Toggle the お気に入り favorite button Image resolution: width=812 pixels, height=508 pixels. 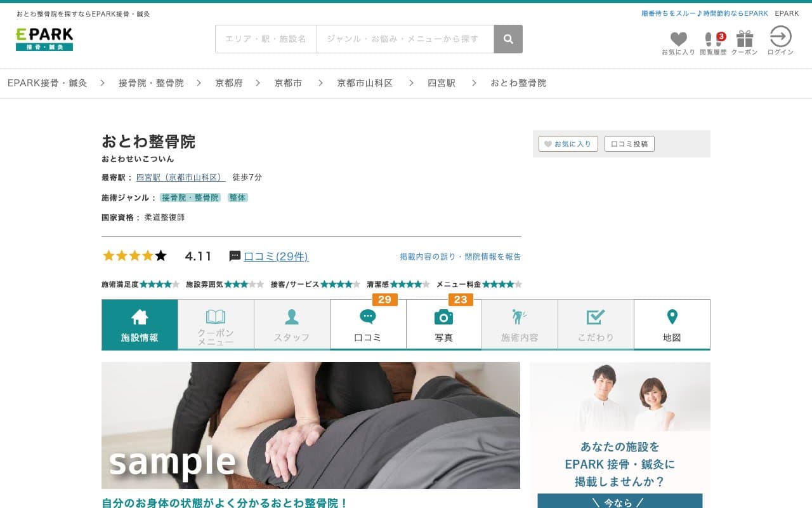pos(568,144)
